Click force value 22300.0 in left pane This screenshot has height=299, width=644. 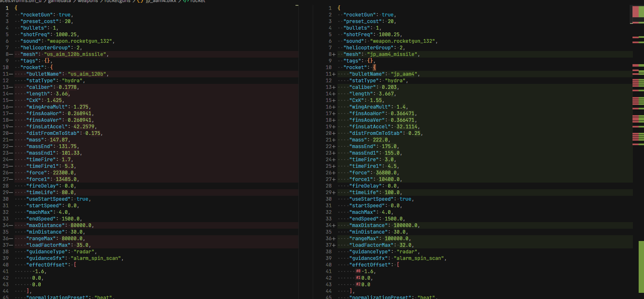point(63,173)
